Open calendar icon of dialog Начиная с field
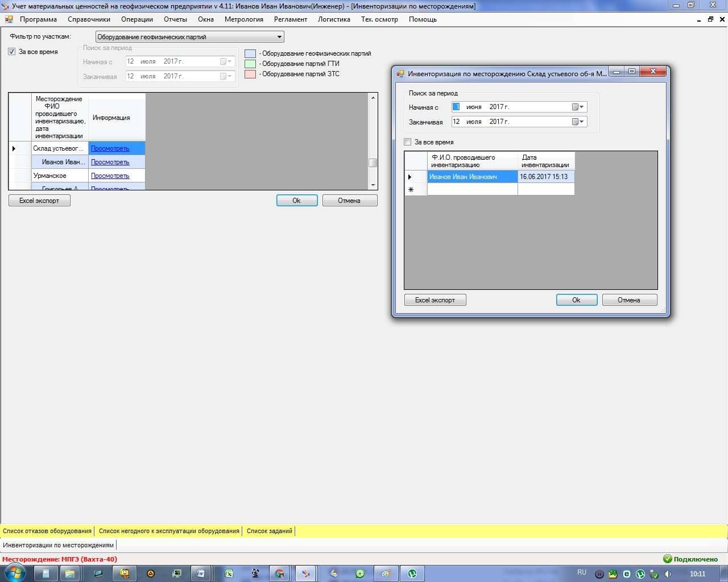The width and height of the screenshot is (728, 582). coord(578,107)
